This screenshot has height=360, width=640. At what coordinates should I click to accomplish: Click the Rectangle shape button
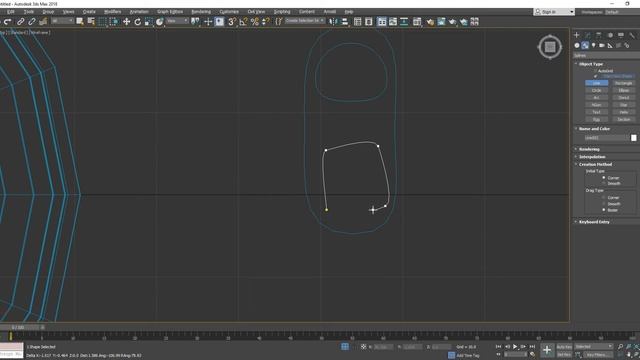pos(624,83)
